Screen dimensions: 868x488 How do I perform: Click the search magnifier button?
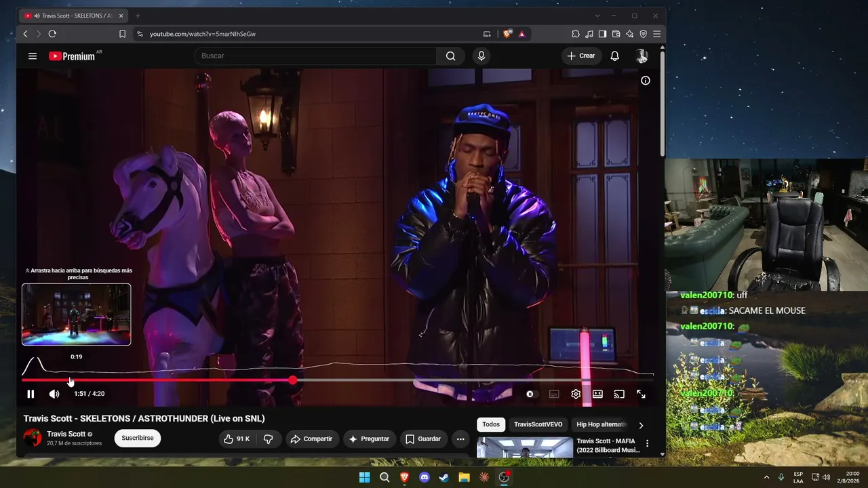coord(450,56)
